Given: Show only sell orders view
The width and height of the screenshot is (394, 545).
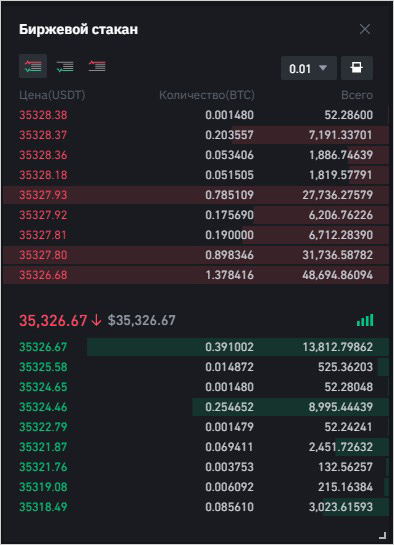Looking at the screenshot, I should coord(97,66).
